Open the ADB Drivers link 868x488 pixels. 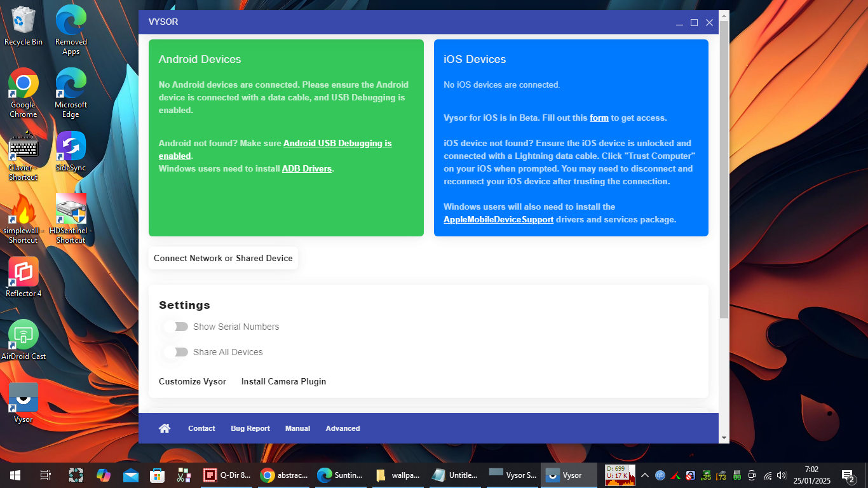click(x=307, y=168)
